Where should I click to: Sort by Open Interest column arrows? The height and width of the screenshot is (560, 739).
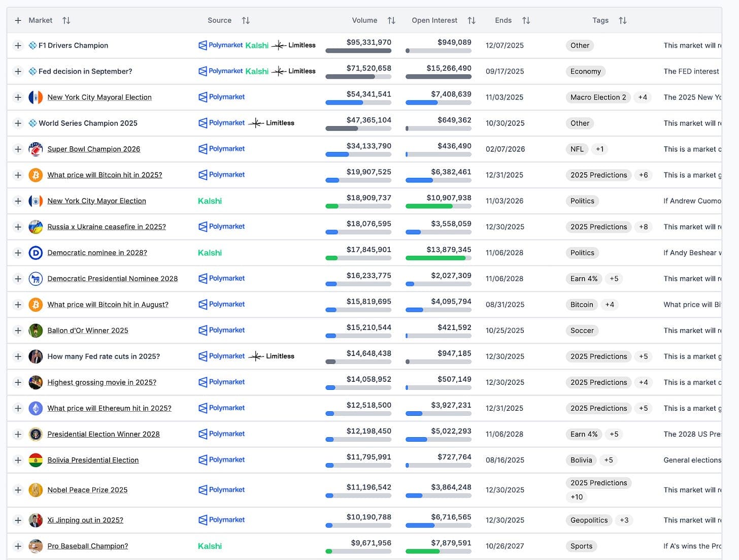pos(472,20)
